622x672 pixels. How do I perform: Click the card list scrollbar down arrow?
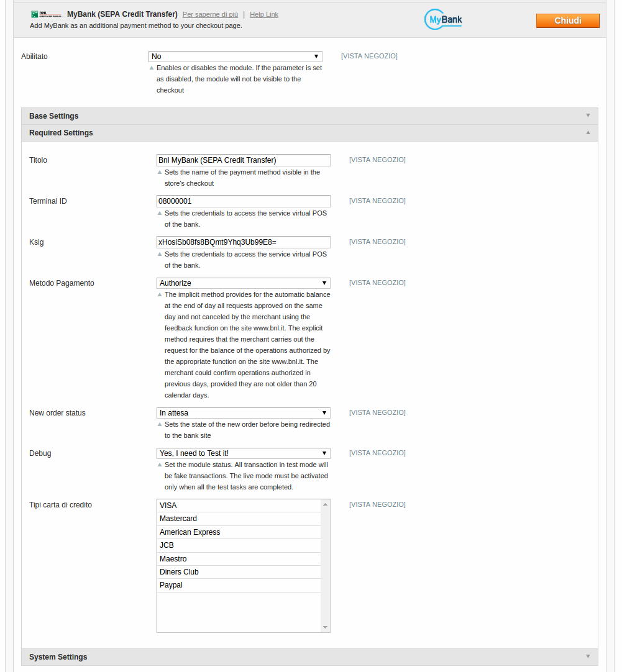point(326,627)
